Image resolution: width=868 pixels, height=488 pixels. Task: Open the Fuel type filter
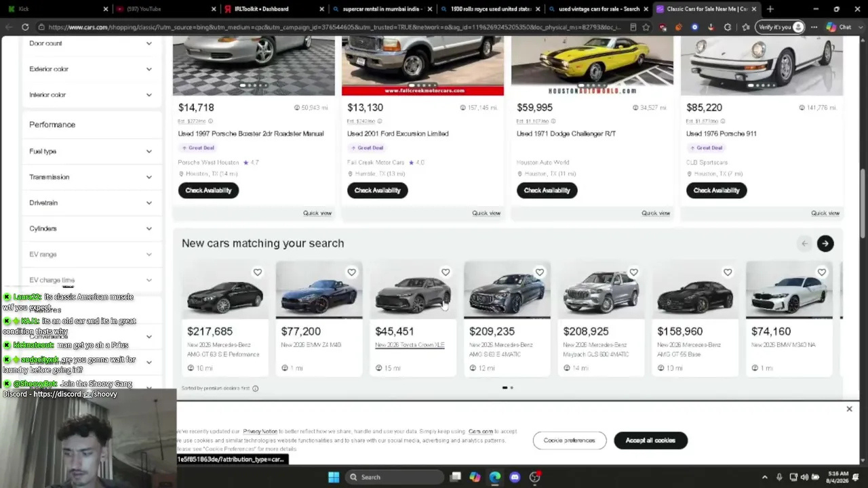click(91, 151)
